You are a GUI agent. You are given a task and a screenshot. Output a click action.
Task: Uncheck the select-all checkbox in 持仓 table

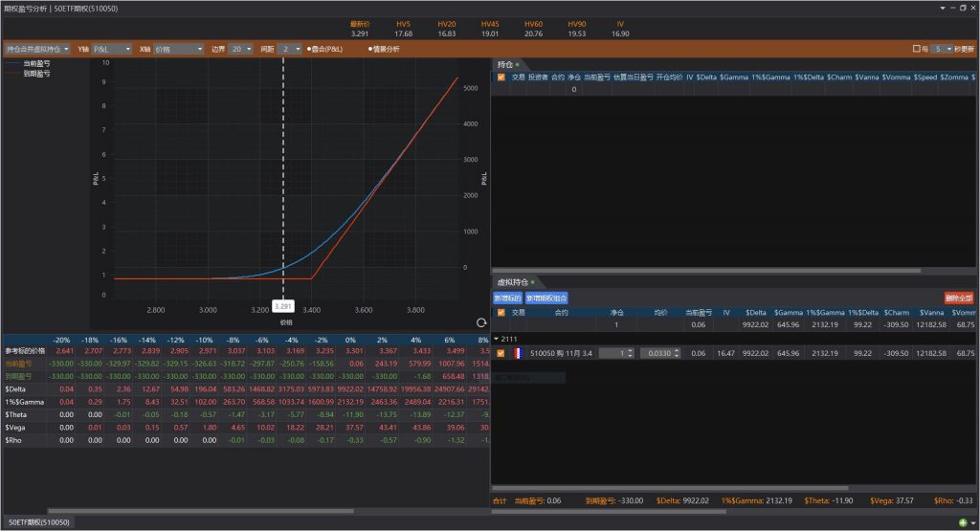tap(501, 77)
